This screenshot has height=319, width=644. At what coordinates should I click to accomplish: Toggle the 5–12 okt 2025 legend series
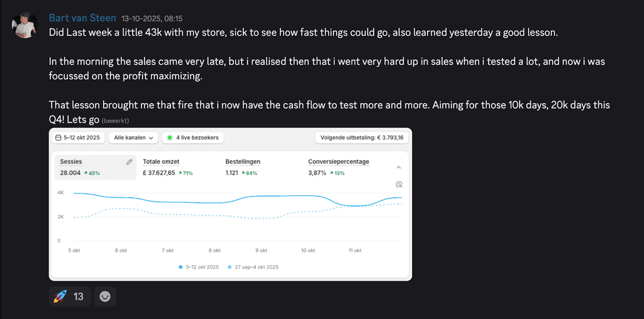point(199,267)
